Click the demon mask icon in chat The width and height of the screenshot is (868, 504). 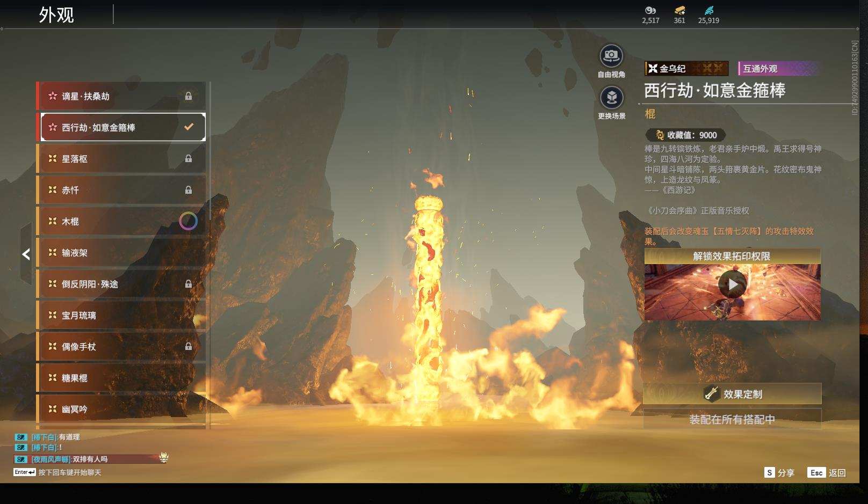tap(164, 457)
